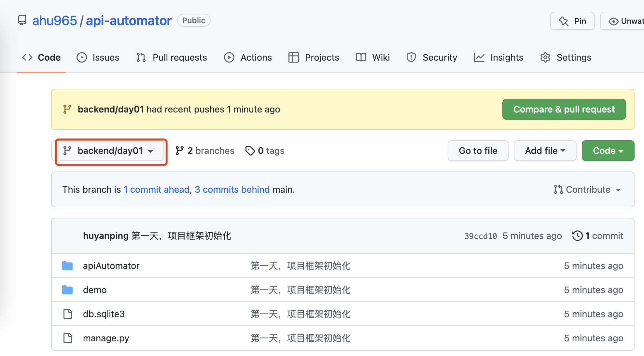Open the apiAutomator folder
Image resolution: width=644 pixels, height=356 pixels.
(111, 266)
